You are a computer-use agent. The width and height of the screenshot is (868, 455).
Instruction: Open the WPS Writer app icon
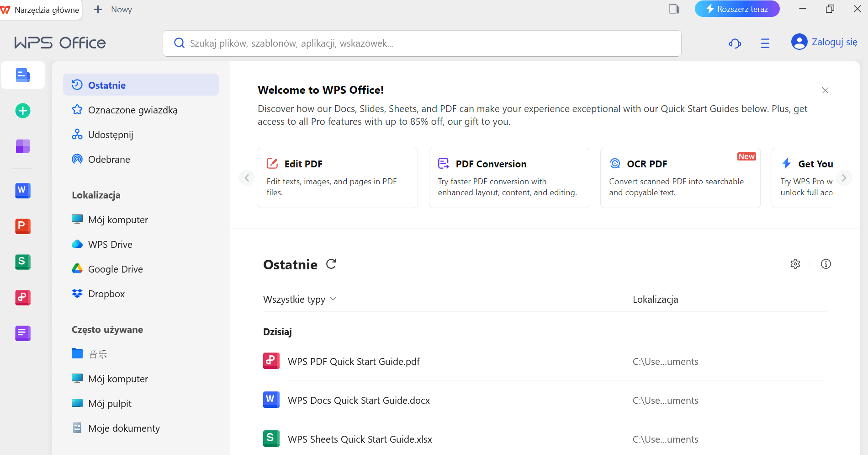click(x=22, y=191)
